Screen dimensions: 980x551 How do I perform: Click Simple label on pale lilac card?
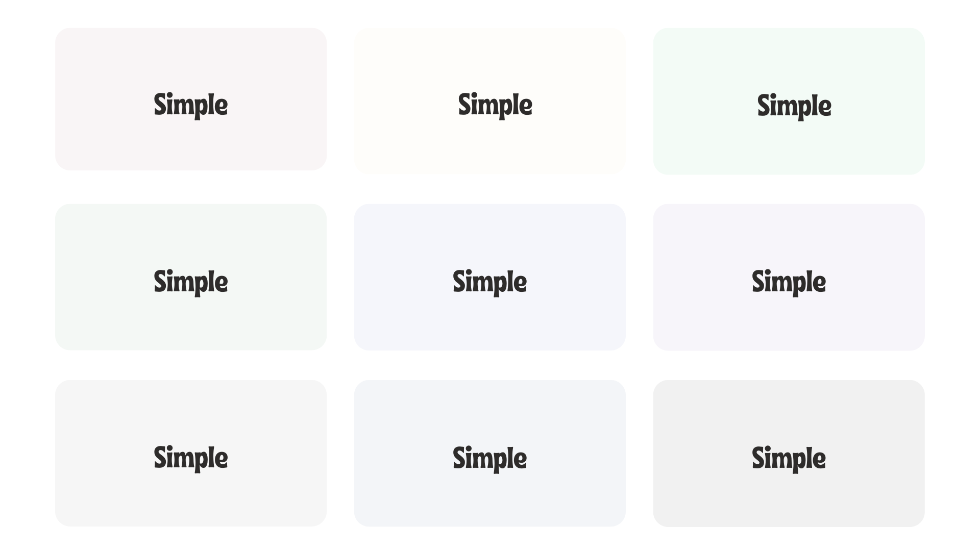pos(789,282)
